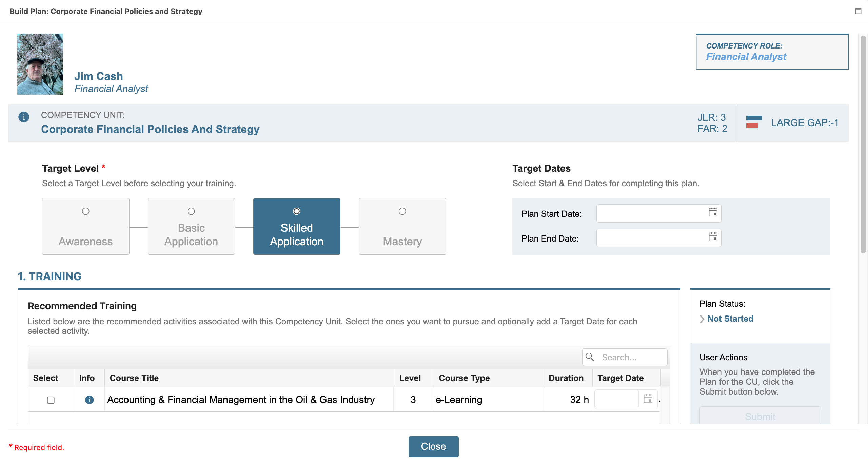
Task: Check the Accounting & Financial Management course checkbox
Action: 51,400
